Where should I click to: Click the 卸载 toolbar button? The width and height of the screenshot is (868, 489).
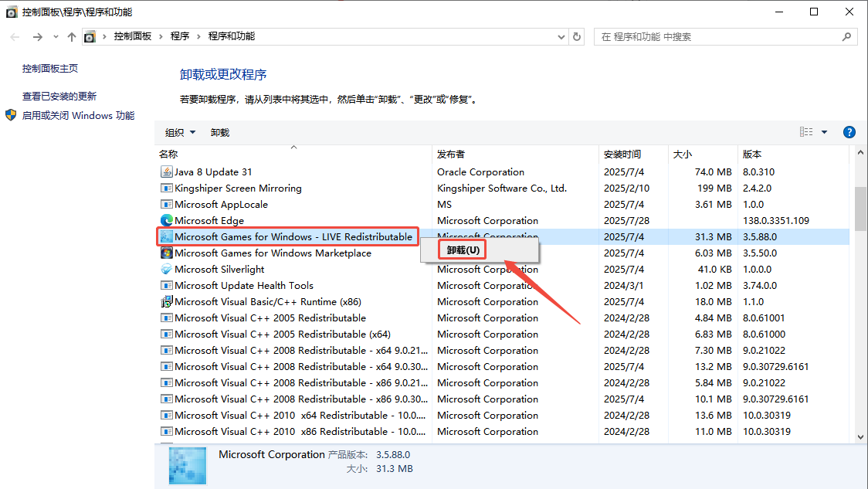pos(220,132)
